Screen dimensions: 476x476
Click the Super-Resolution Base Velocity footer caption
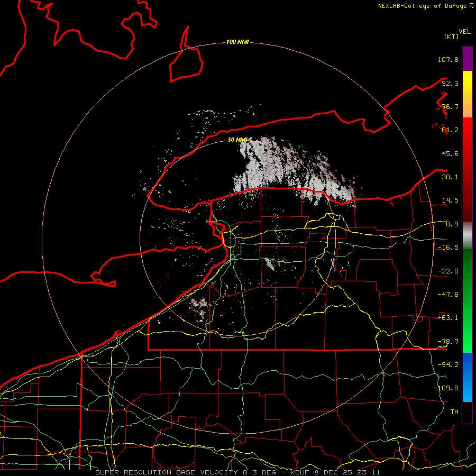(237, 472)
